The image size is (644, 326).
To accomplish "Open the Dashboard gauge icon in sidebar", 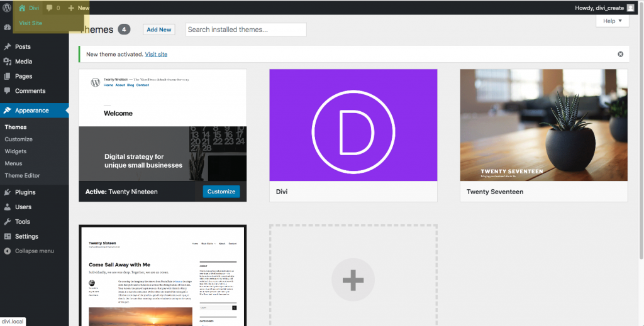I will click(7, 28).
